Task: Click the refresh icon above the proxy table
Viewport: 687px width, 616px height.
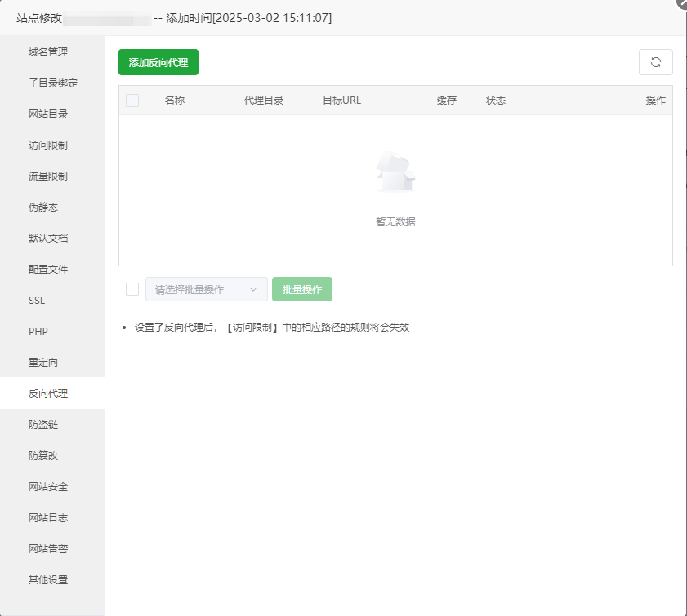Action: [656, 62]
